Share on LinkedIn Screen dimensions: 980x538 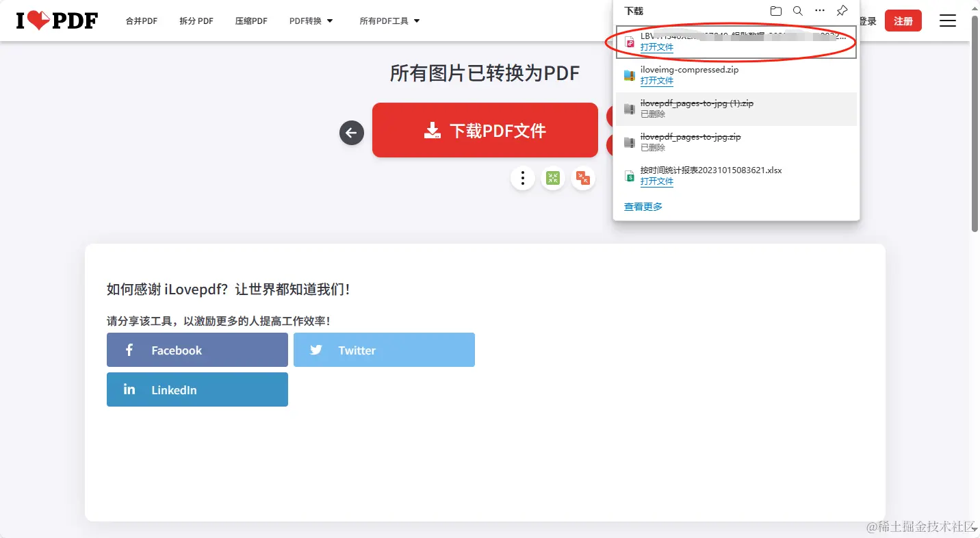197,389
